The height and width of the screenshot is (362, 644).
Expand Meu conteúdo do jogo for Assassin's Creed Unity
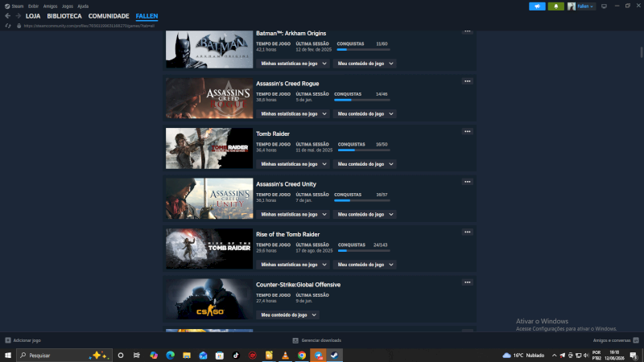pyautogui.click(x=365, y=214)
